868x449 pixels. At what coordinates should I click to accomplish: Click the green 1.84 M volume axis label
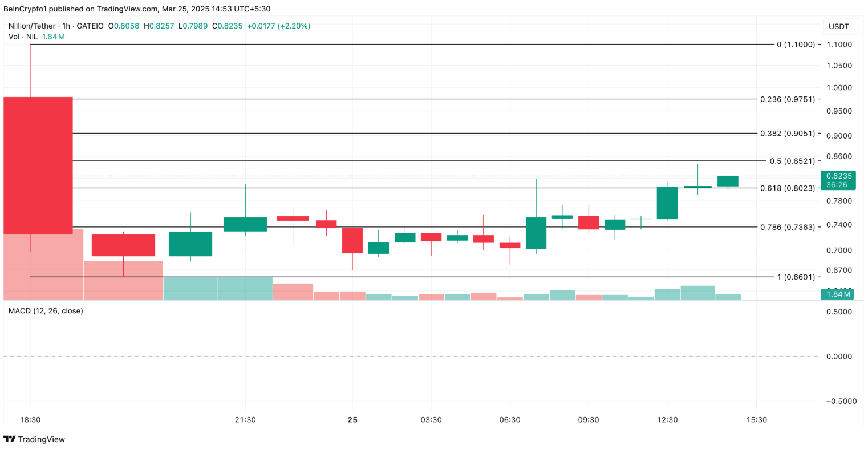pyautogui.click(x=838, y=294)
